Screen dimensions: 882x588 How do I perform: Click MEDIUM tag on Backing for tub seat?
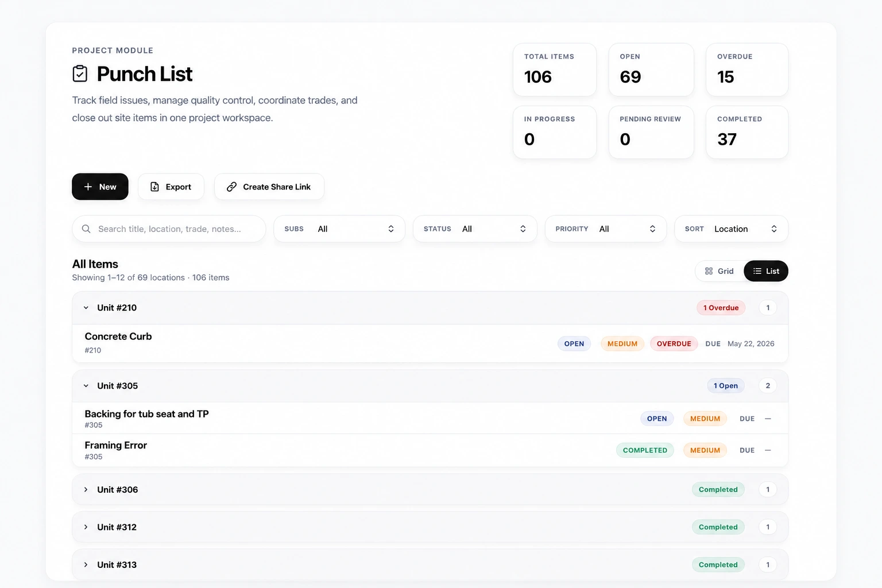(x=705, y=419)
